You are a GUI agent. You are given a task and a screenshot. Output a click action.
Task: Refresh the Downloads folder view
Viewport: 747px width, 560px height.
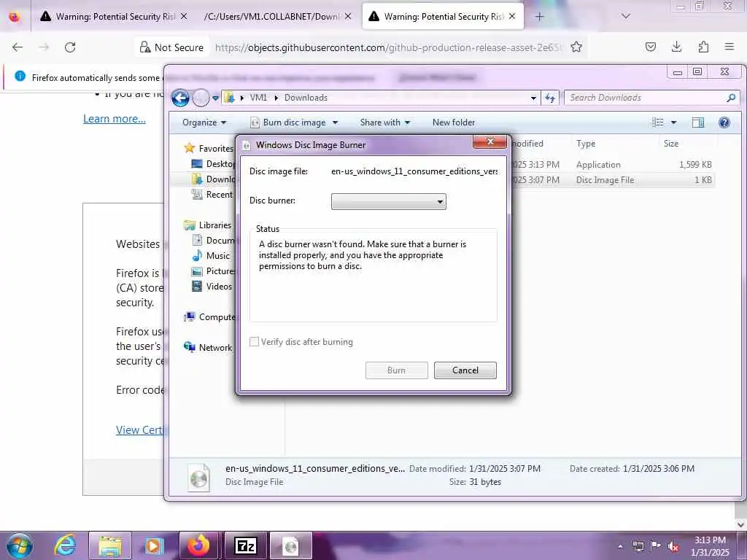550,98
